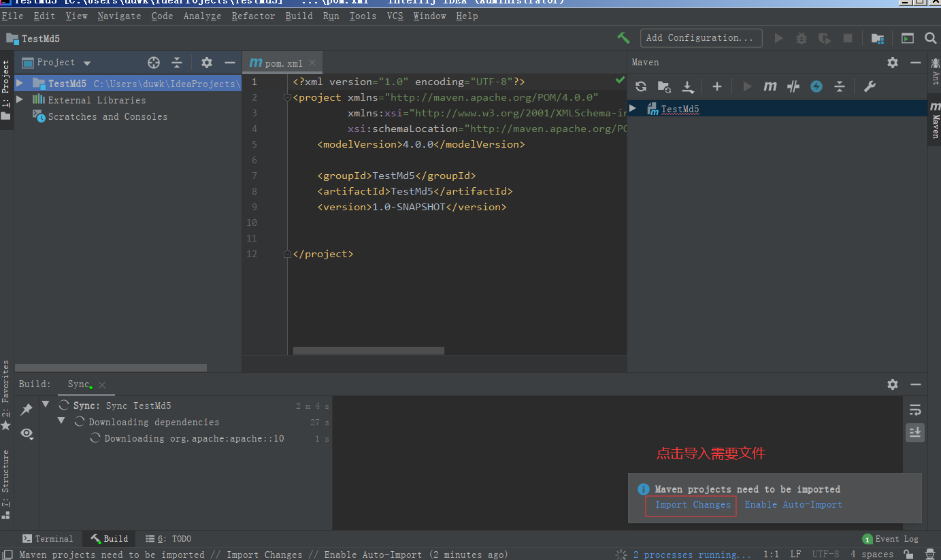This screenshot has height=560, width=941.
Task: Click 2 processes running status
Action: pyautogui.click(x=692, y=555)
